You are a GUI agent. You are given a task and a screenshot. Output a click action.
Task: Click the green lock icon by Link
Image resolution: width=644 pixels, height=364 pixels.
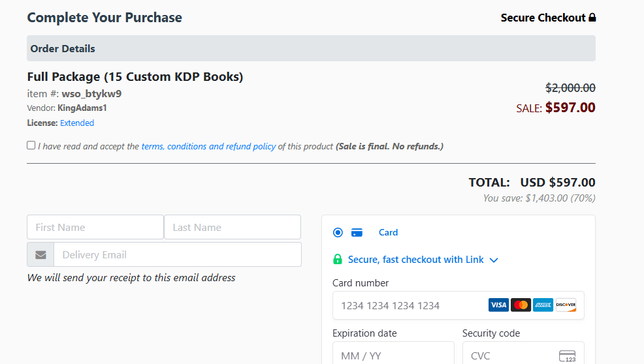coord(338,260)
